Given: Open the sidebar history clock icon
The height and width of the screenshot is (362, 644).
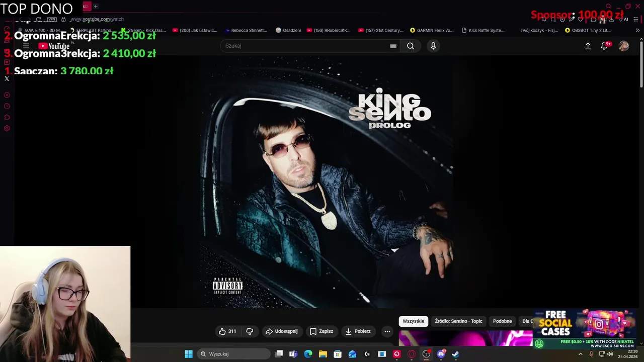Looking at the screenshot, I should tap(7, 106).
